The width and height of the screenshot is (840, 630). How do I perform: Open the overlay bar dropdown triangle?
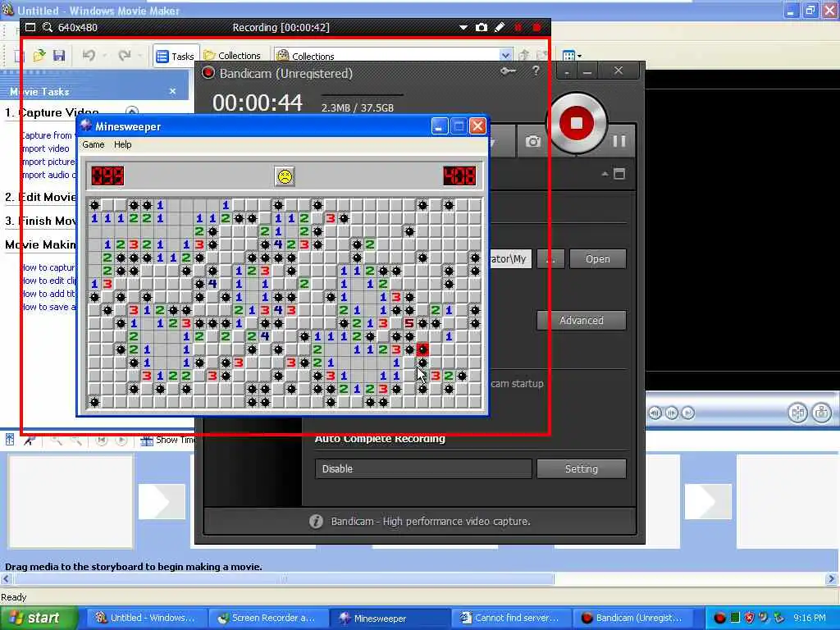tap(463, 28)
